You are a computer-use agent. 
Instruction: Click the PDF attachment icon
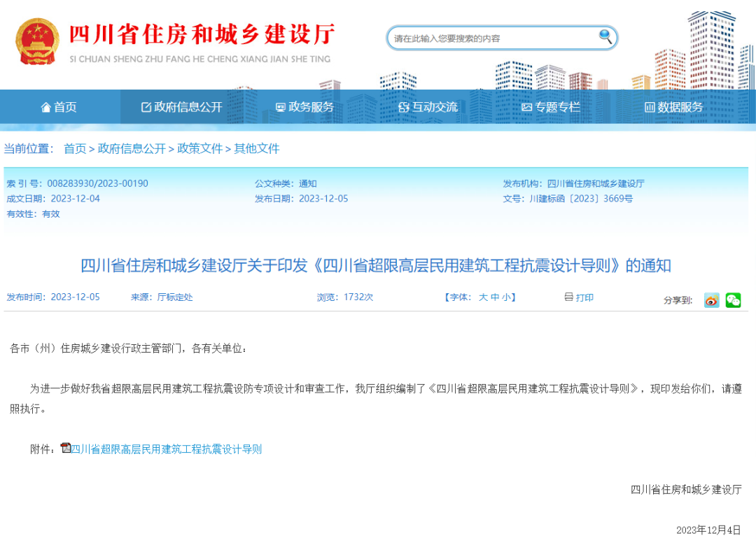coord(66,449)
